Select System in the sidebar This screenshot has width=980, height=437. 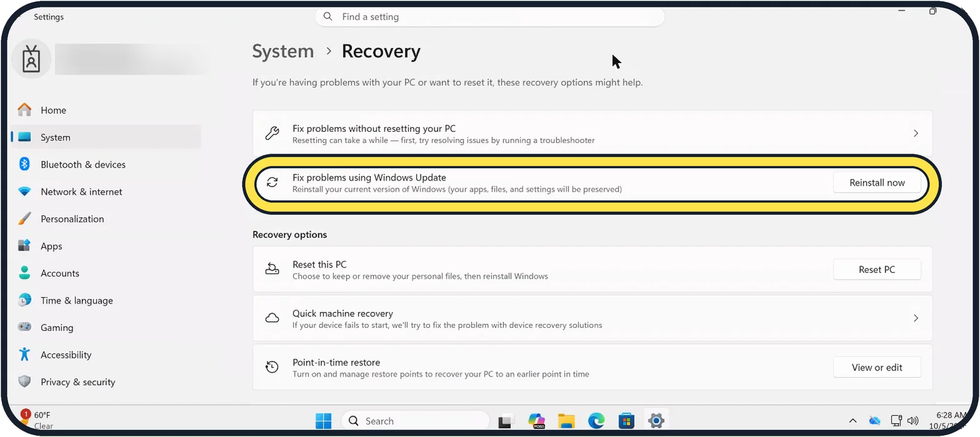point(106,137)
